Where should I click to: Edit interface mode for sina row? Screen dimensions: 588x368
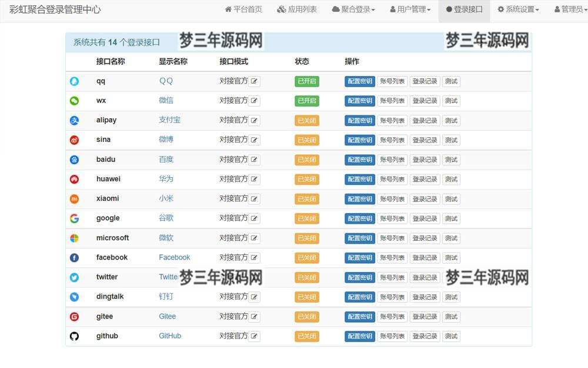(254, 140)
